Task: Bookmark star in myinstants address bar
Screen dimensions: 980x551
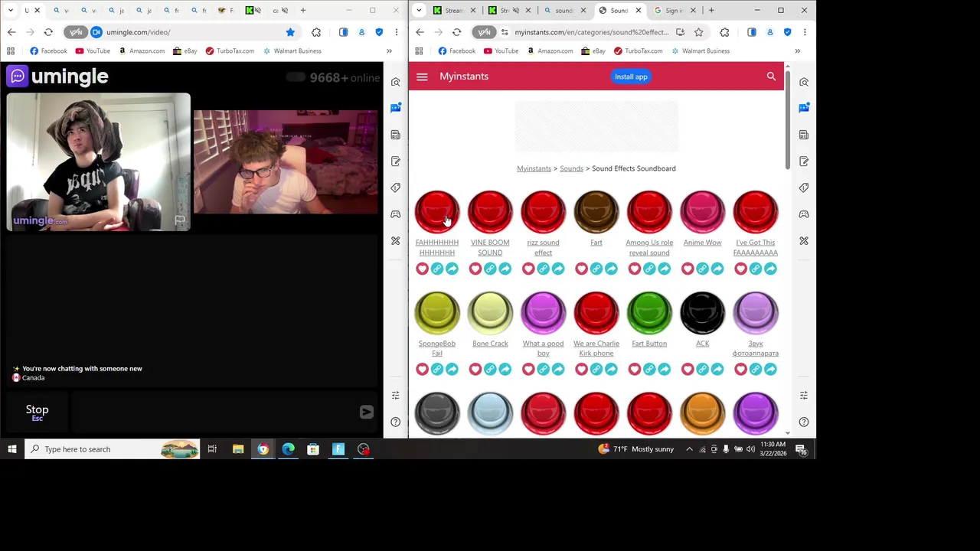Action: [698, 32]
